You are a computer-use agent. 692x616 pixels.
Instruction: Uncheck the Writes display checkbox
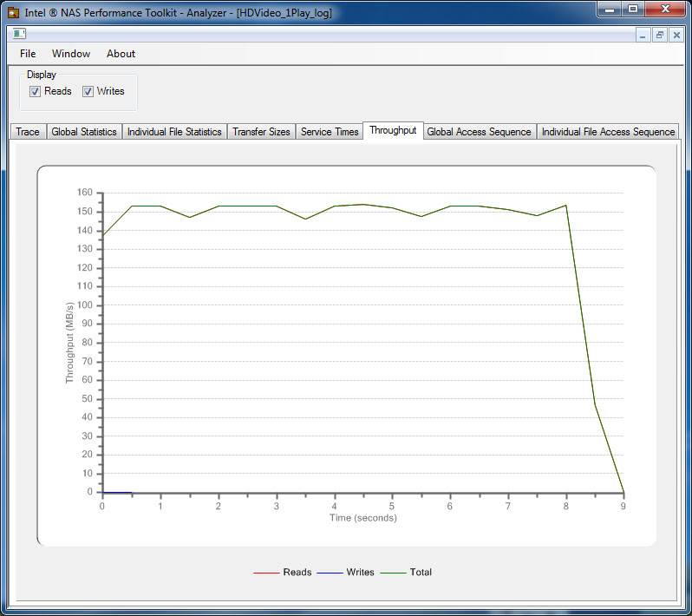coord(88,91)
